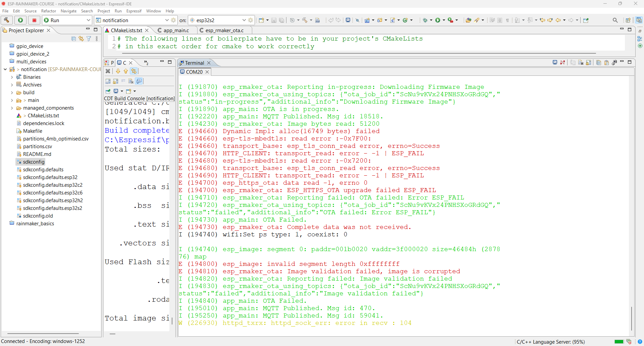
Task: Close the Console view tab
Action: click(131, 63)
